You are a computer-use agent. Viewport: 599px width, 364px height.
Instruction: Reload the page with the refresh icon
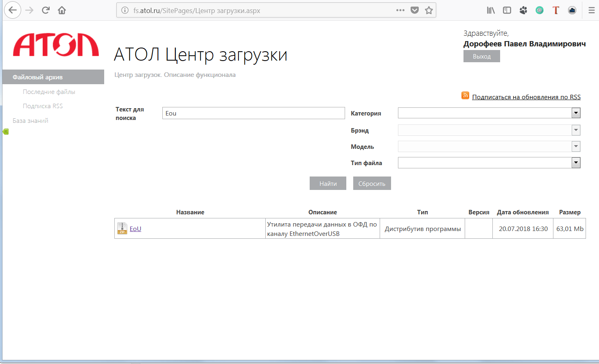coord(46,10)
